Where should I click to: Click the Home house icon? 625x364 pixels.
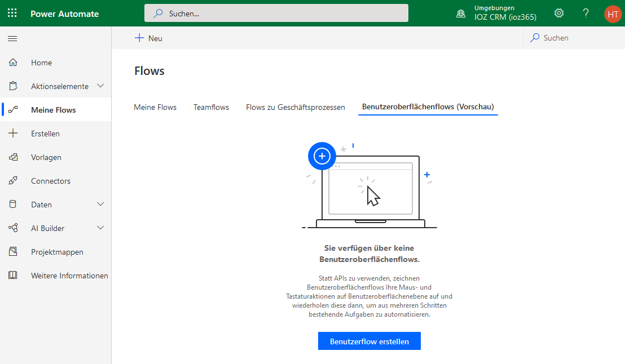pyautogui.click(x=13, y=63)
